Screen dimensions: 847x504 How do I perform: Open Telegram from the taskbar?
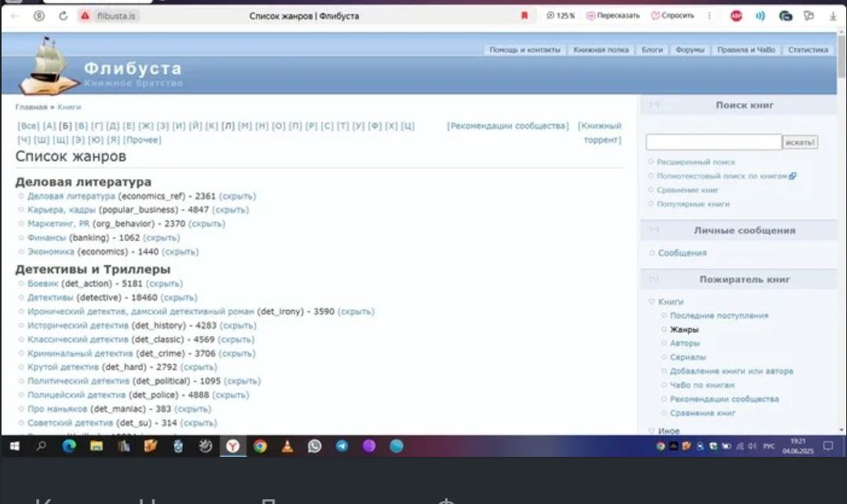tap(342, 446)
